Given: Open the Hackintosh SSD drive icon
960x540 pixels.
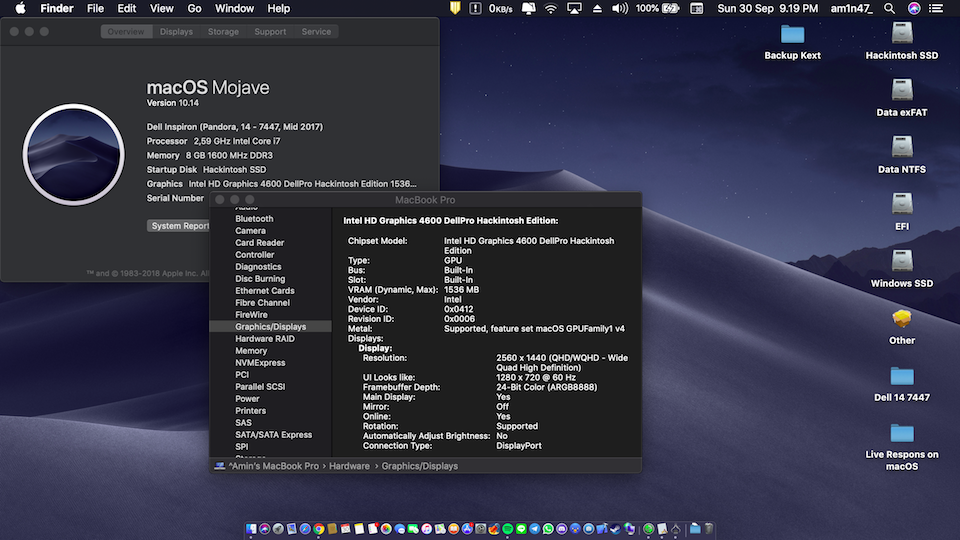Looking at the screenshot, I should pyautogui.click(x=901, y=35).
